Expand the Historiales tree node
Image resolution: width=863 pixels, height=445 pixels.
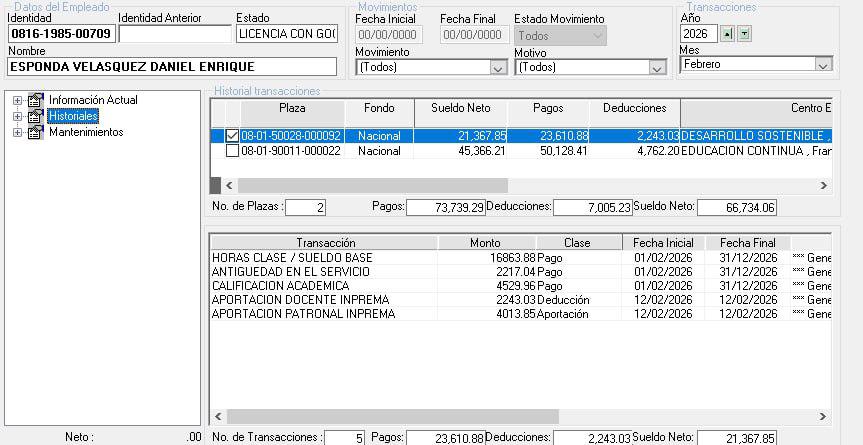click(x=18, y=117)
